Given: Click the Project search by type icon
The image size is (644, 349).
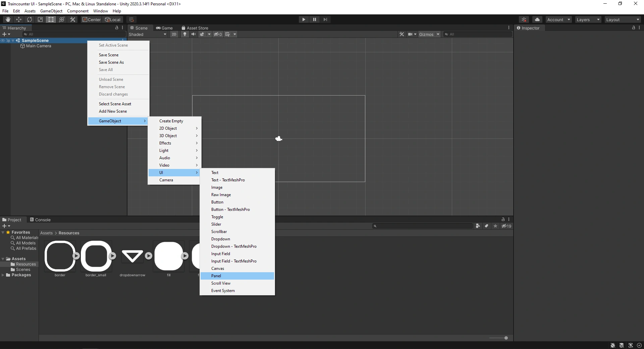Looking at the screenshot, I should (478, 226).
